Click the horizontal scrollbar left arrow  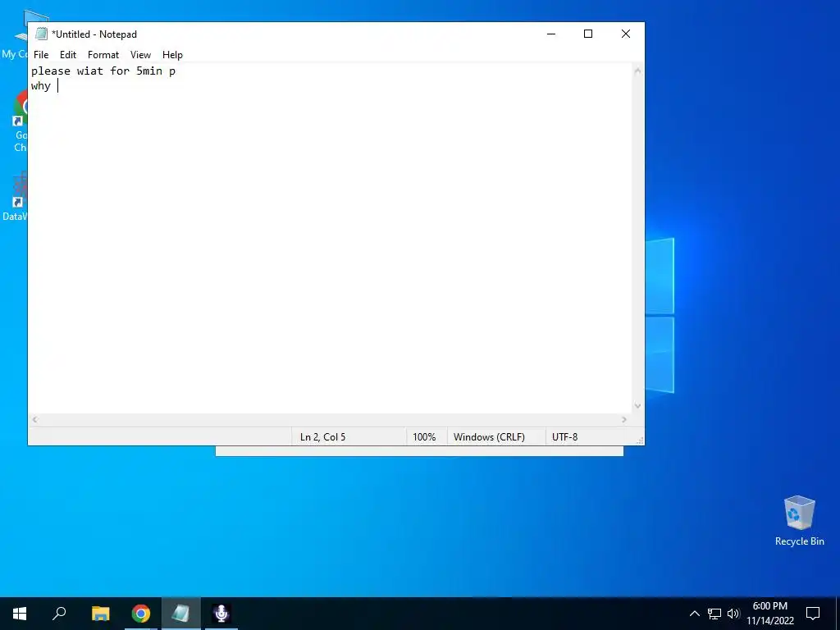(x=34, y=419)
